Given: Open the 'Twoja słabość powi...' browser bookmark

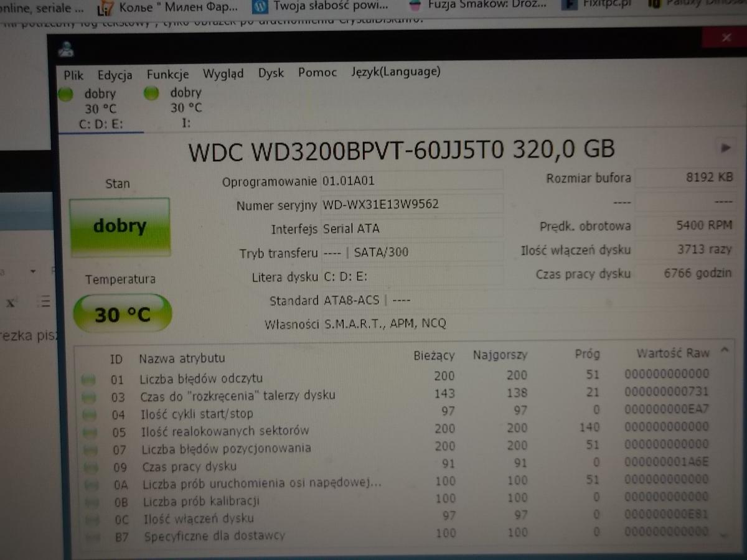Looking at the screenshot, I should click(x=321, y=7).
